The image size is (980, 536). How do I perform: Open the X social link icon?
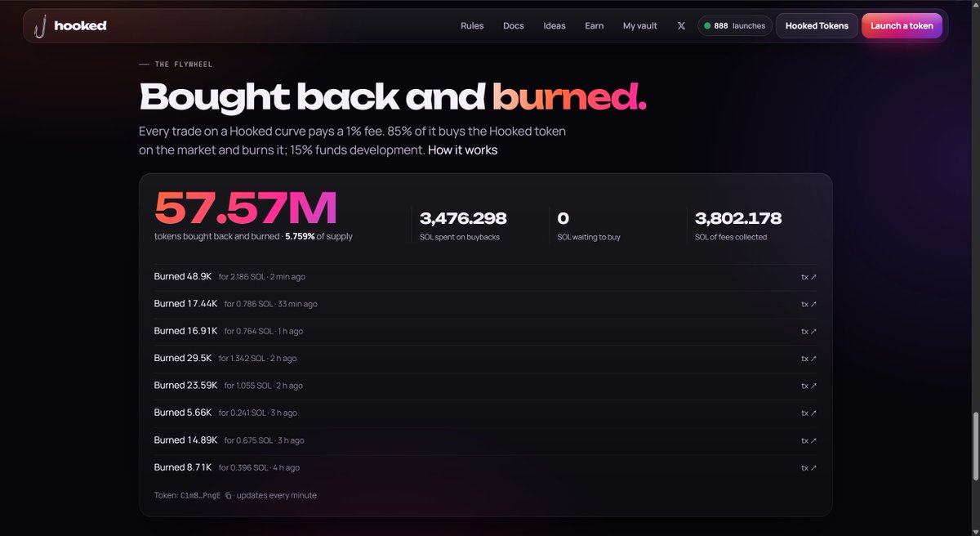click(x=681, y=26)
